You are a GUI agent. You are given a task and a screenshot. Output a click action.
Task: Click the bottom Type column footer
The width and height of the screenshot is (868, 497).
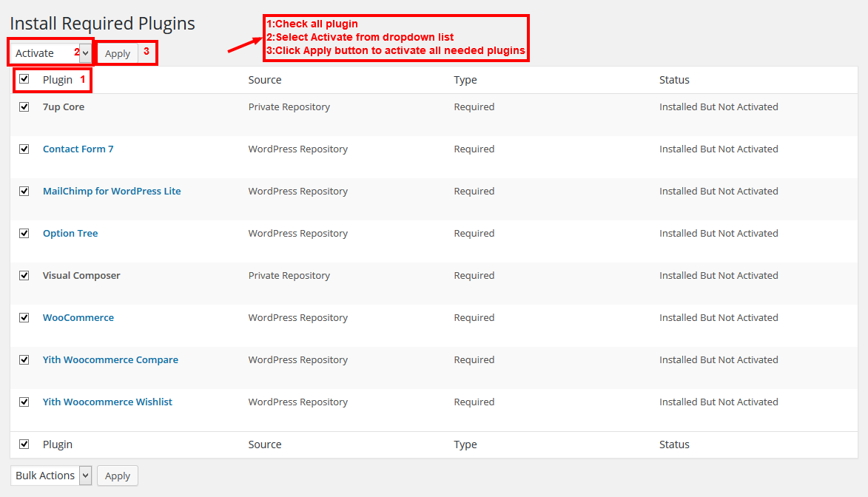click(x=465, y=444)
